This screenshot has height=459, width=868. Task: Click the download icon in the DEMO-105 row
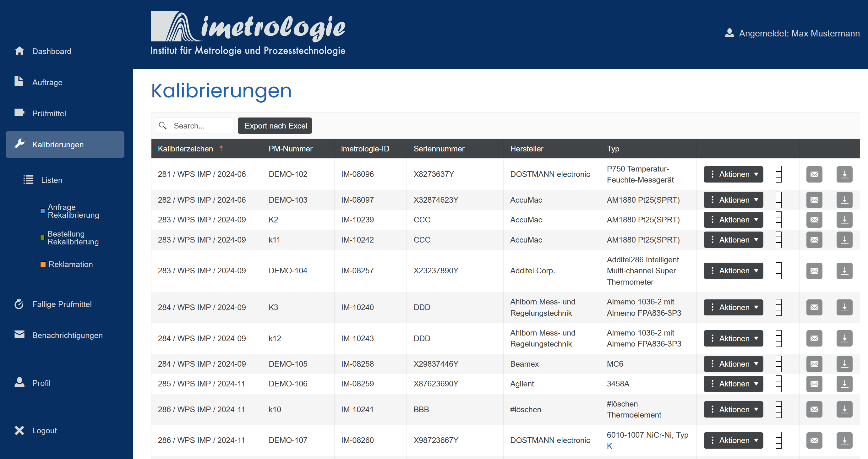click(844, 364)
